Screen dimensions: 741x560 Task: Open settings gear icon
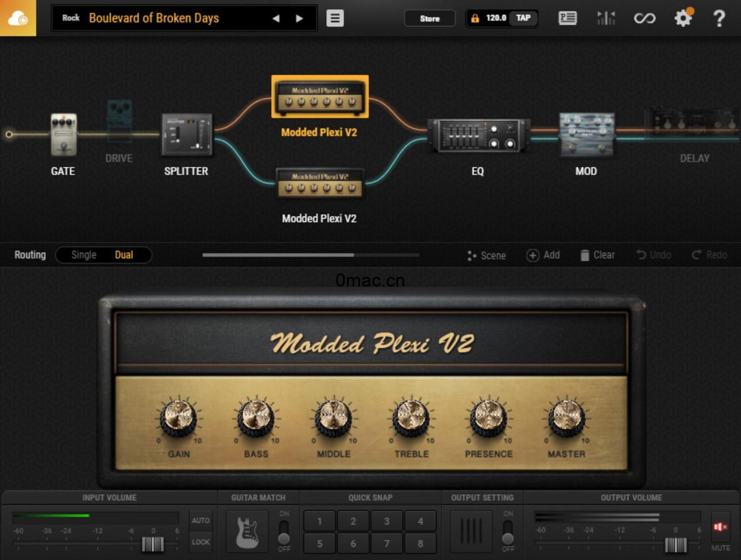(682, 18)
